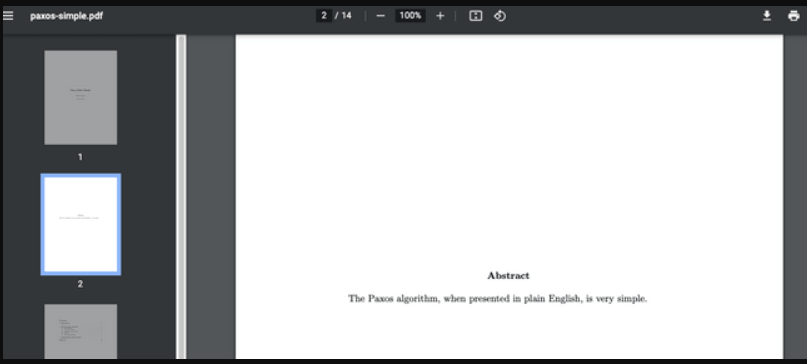Click the blank area of the PDF page
The width and height of the screenshot is (807, 364).
509,149
